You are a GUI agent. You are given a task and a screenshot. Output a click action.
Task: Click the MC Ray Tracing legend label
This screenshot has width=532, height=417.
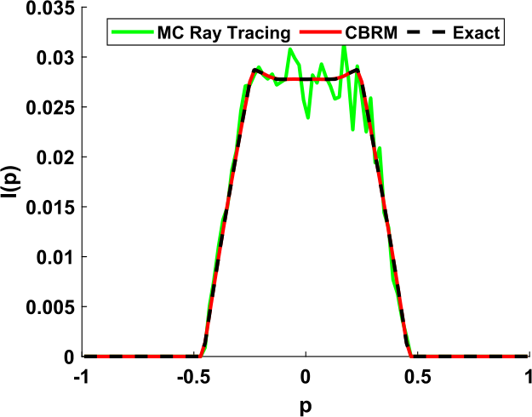point(224,33)
